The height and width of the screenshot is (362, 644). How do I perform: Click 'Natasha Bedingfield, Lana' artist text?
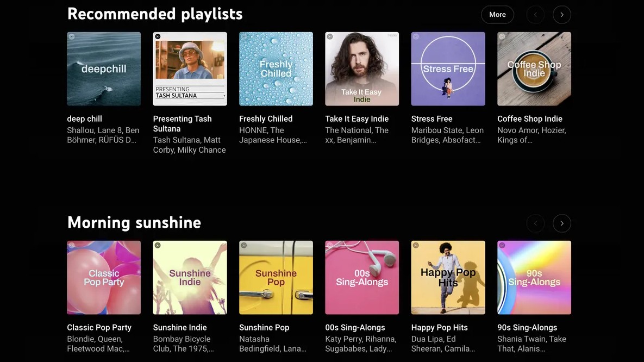pos(273,344)
